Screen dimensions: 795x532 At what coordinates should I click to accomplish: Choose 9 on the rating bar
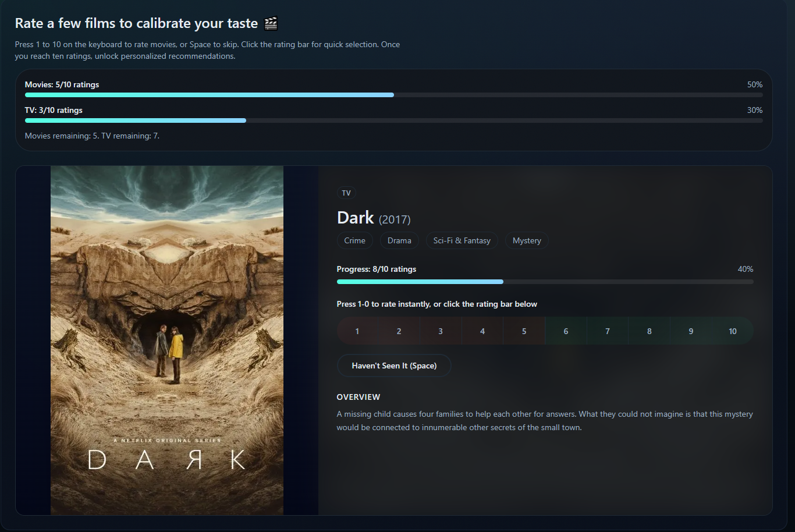(x=691, y=331)
